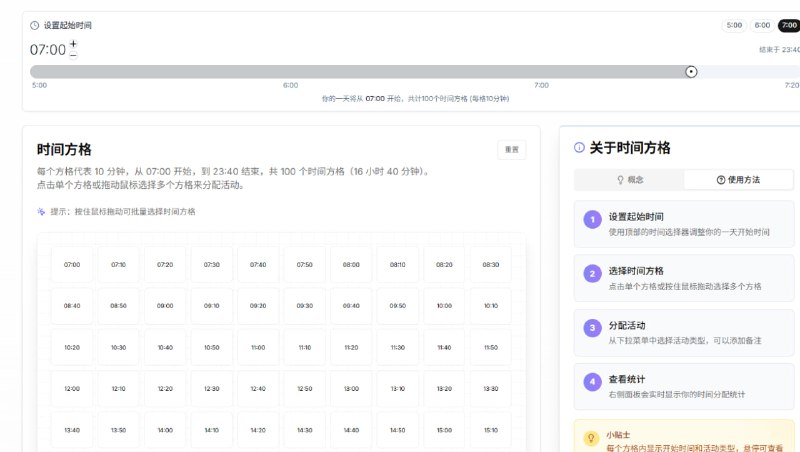
Task: Switch to the 概念 tab
Action: [630, 180]
